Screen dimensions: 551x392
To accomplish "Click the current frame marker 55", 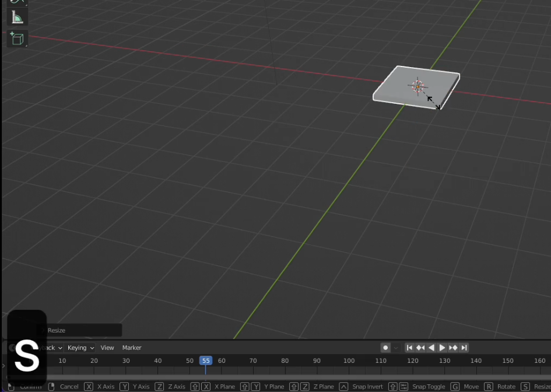I will click(206, 360).
